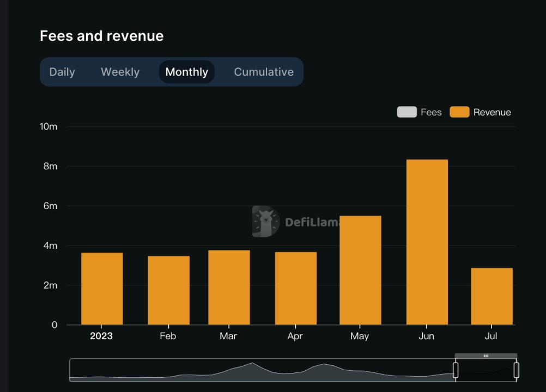Select the Monthly view tab
The width and height of the screenshot is (546, 392).
pos(186,72)
